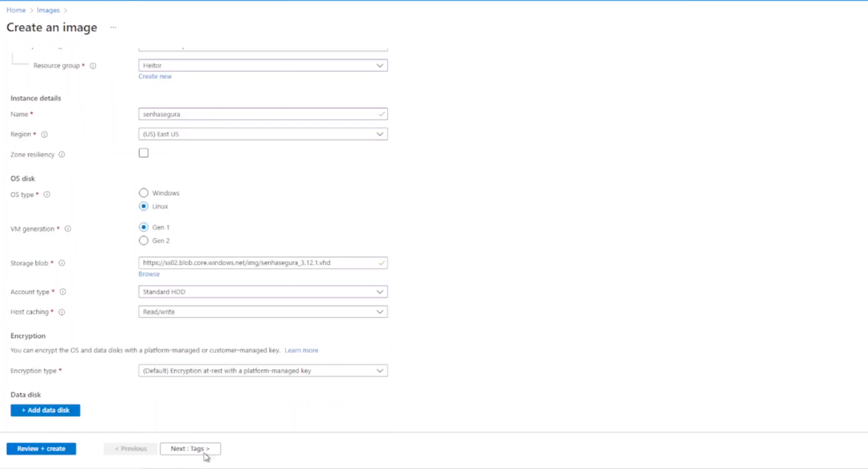The image size is (868, 469).
Task: Open Resource group info tooltip icon
Action: click(93, 66)
